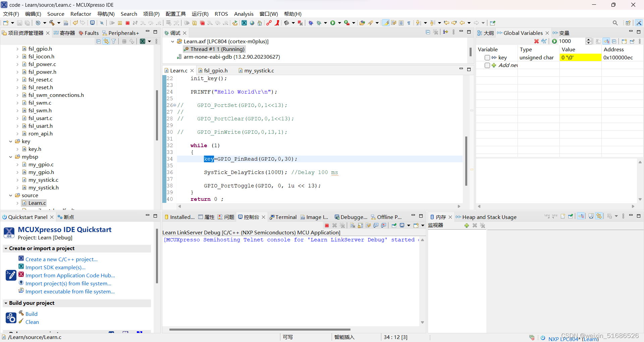Click the filter funnel icon in project explorer

point(114,41)
